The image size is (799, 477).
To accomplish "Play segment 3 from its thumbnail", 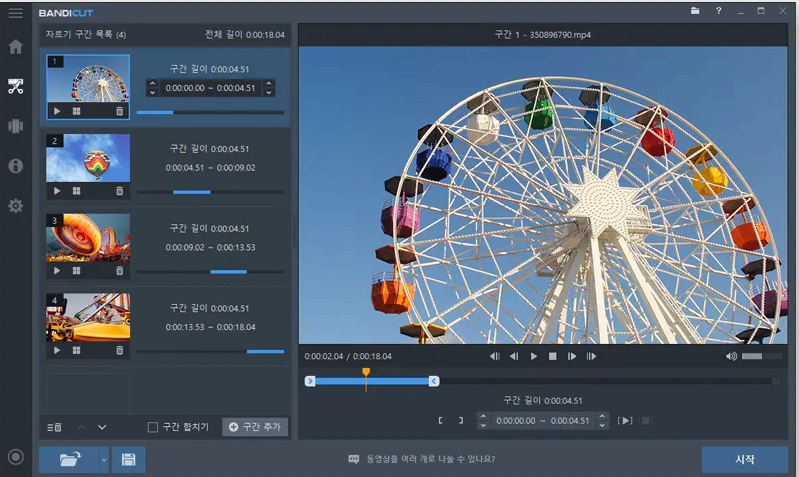I will tap(57, 271).
